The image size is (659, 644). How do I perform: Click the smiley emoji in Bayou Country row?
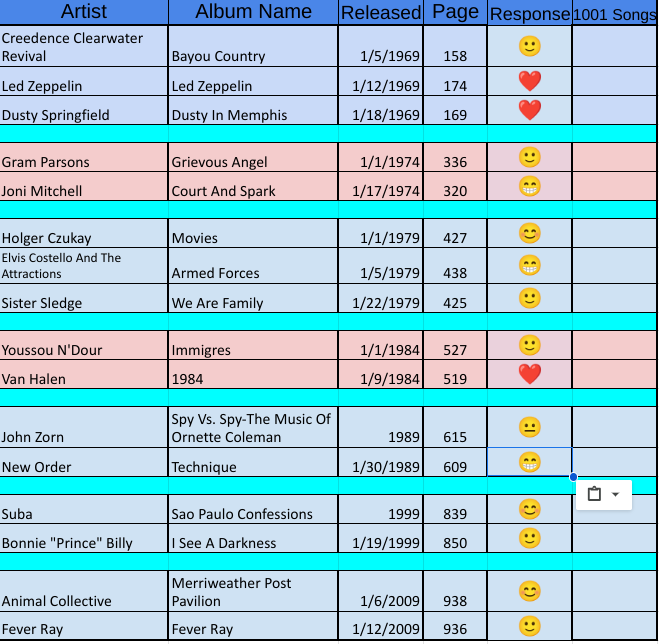(x=530, y=46)
